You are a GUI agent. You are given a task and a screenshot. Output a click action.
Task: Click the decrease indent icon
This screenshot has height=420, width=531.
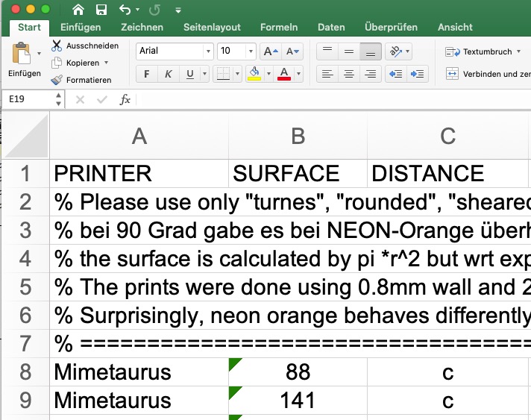pyautogui.click(x=395, y=74)
